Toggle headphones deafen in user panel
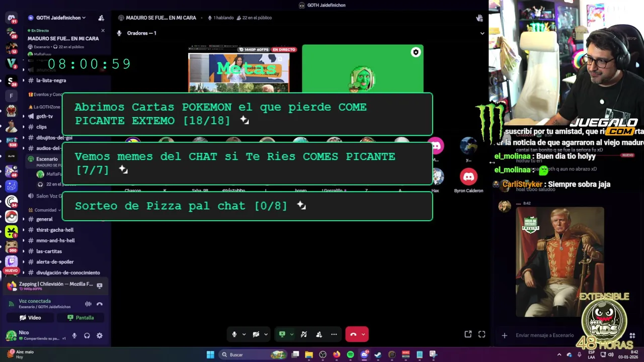The height and width of the screenshot is (362, 644). tap(87, 335)
